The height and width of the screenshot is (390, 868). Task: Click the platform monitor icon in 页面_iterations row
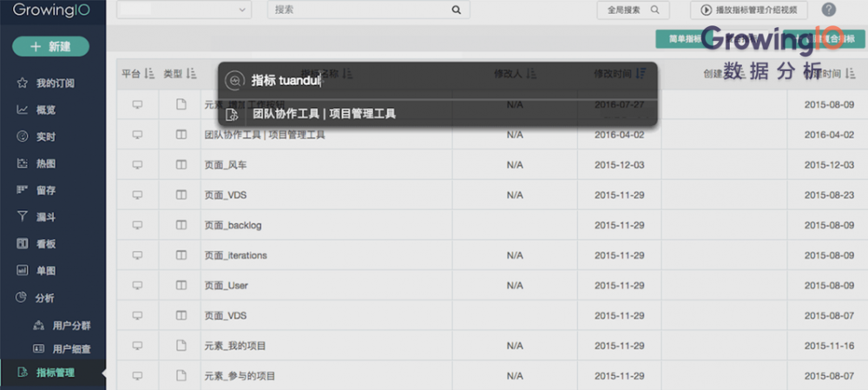pyautogui.click(x=138, y=254)
